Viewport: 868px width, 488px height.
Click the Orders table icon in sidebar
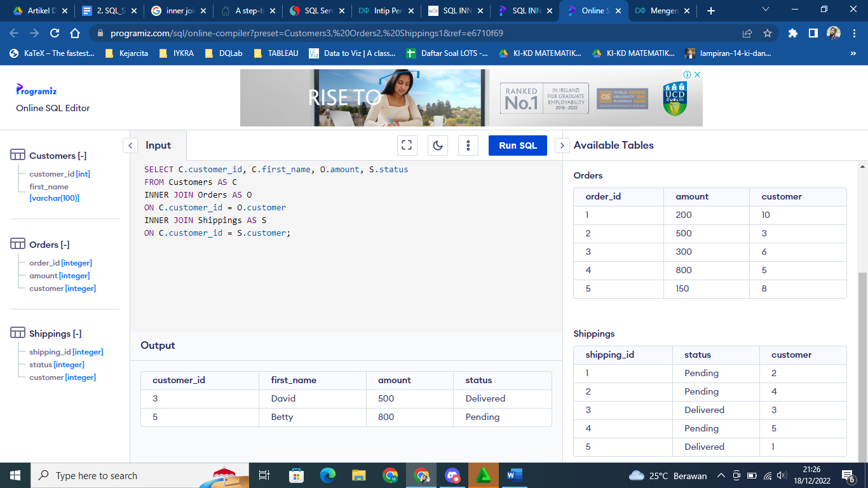pos(18,245)
